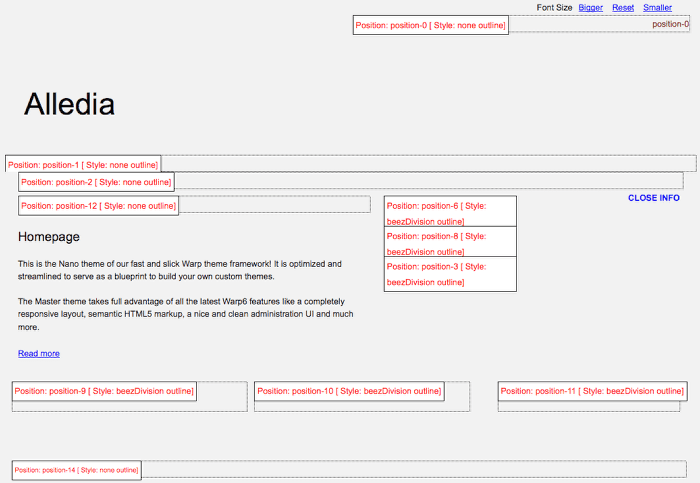
Task: Click the Homepage article heading
Action: 49,237
